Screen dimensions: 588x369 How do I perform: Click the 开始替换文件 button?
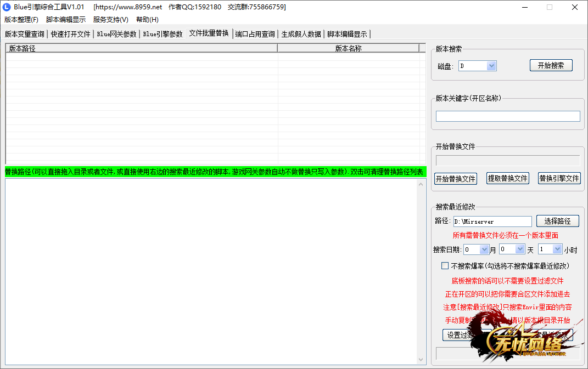pyautogui.click(x=455, y=179)
